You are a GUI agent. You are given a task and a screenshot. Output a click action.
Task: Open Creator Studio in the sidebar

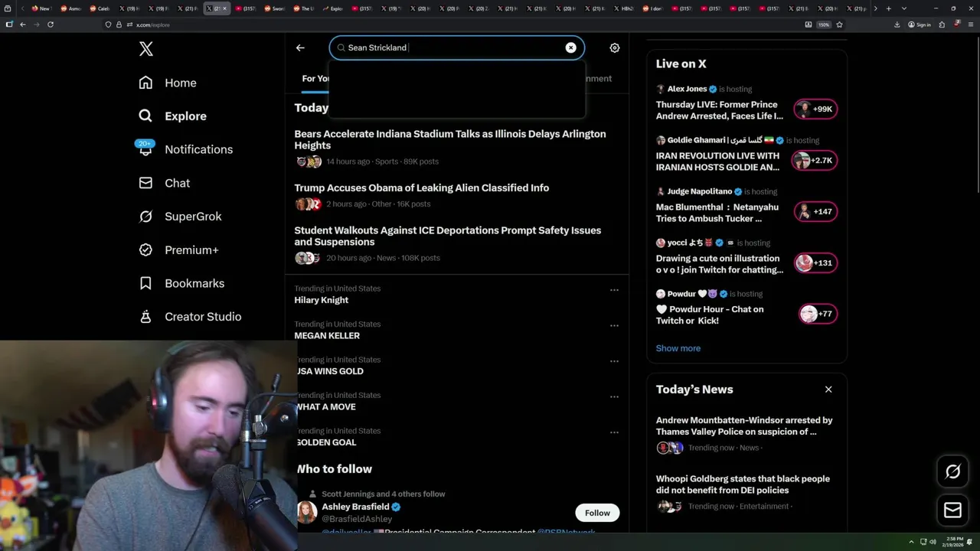tap(190, 317)
